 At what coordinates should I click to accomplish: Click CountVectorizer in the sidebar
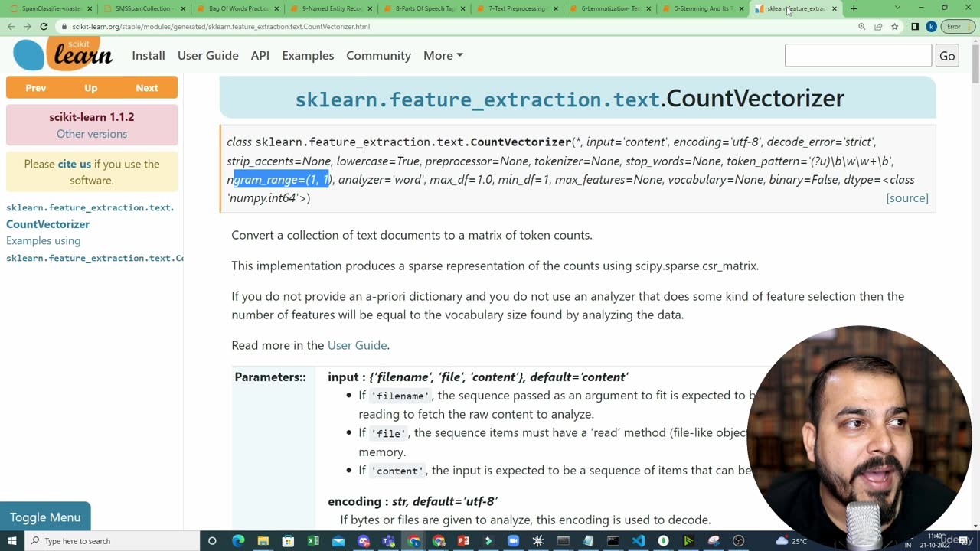pos(48,224)
